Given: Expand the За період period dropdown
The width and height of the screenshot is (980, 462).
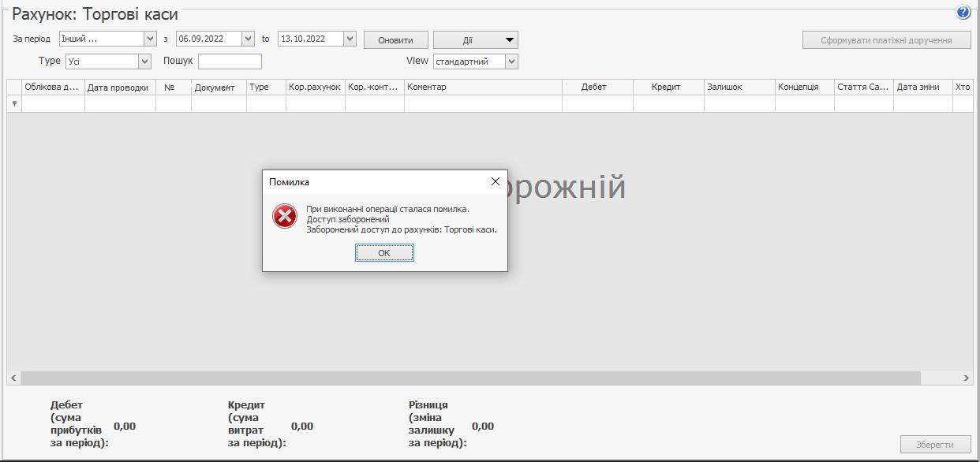Looking at the screenshot, I should (x=150, y=39).
